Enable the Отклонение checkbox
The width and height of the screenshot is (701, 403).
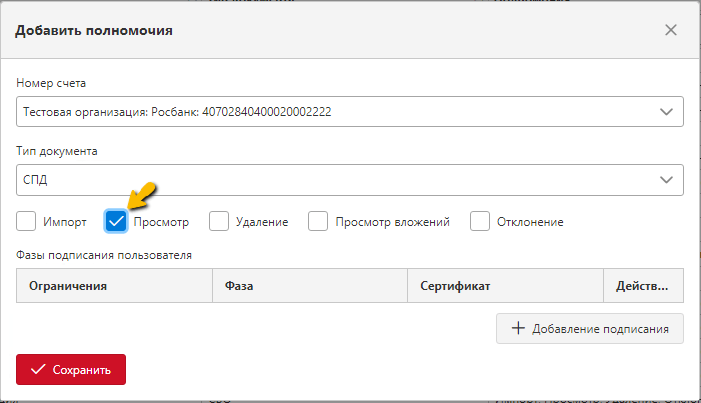point(480,221)
